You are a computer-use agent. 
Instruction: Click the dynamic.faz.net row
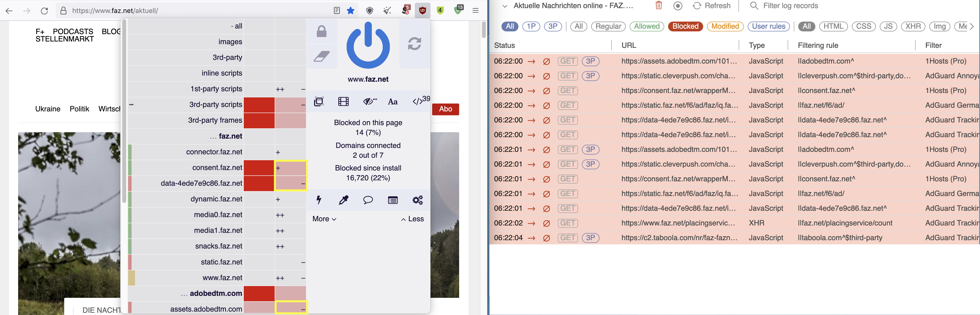[x=217, y=199]
